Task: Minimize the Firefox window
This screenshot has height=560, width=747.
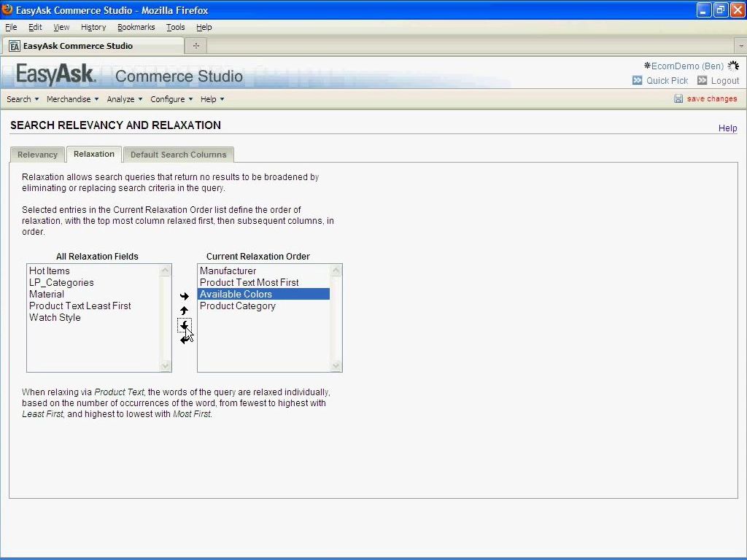Action: pos(704,9)
